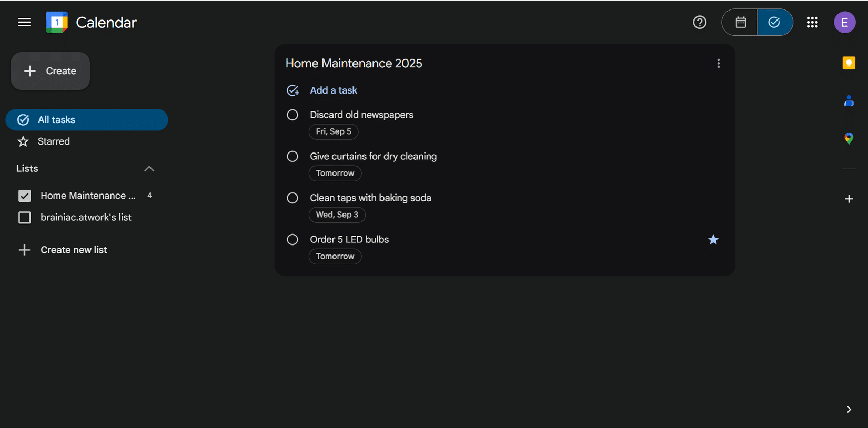Screen dimensions: 868x428
Task: Open the Help support icon
Action: [700, 22]
